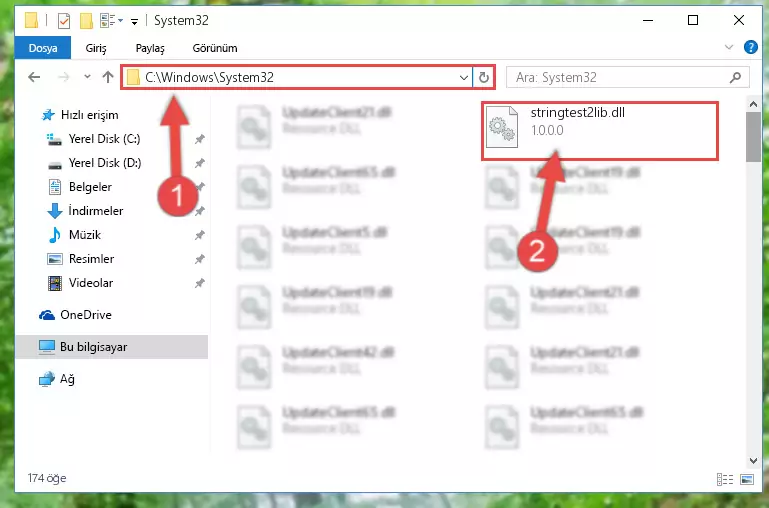The width and height of the screenshot is (769, 508).
Task: Click the folder icon in title bar
Action: 31,21
